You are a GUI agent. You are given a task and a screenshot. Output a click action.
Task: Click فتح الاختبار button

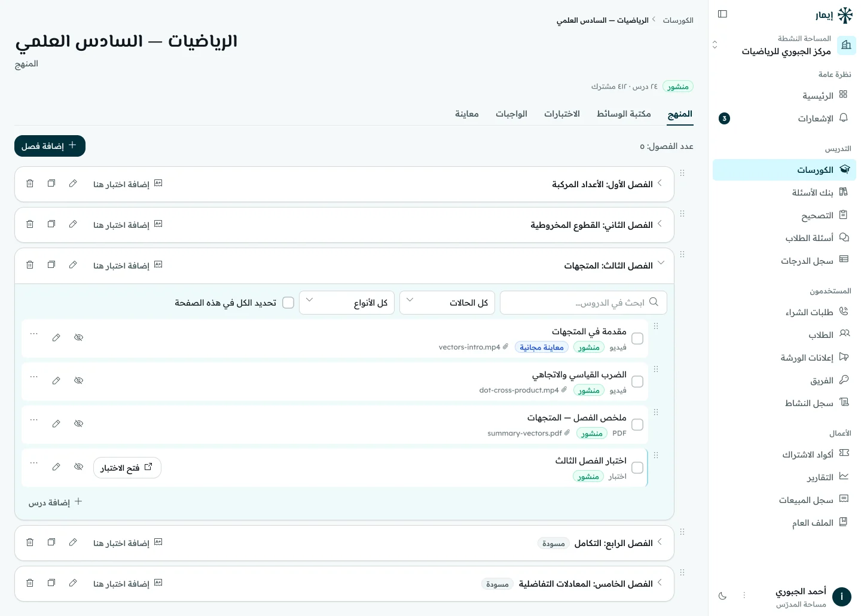click(x=127, y=468)
